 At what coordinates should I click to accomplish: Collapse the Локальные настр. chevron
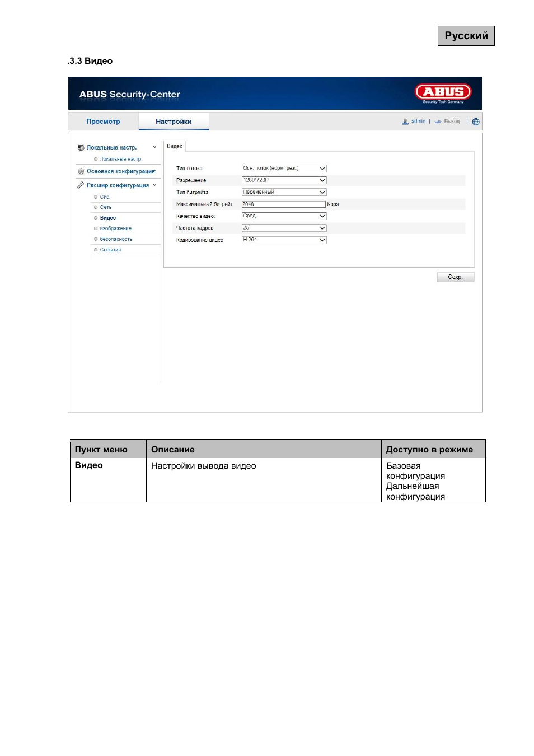[154, 147]
